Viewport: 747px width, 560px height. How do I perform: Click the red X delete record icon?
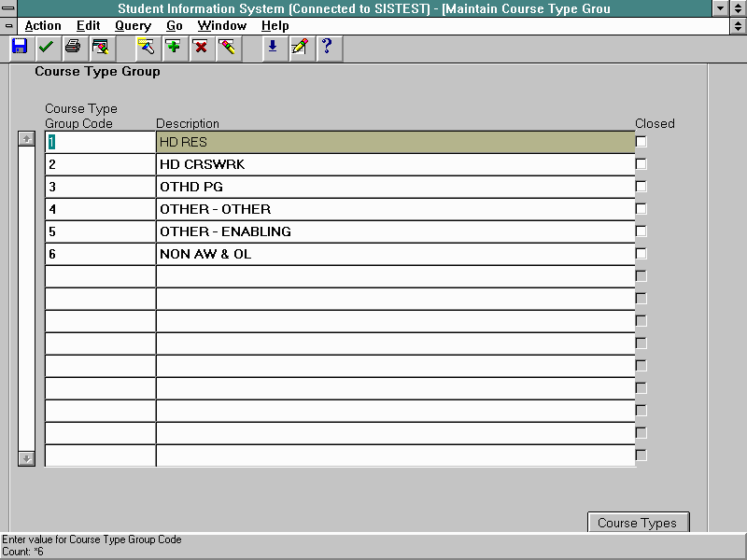[200, 47]
